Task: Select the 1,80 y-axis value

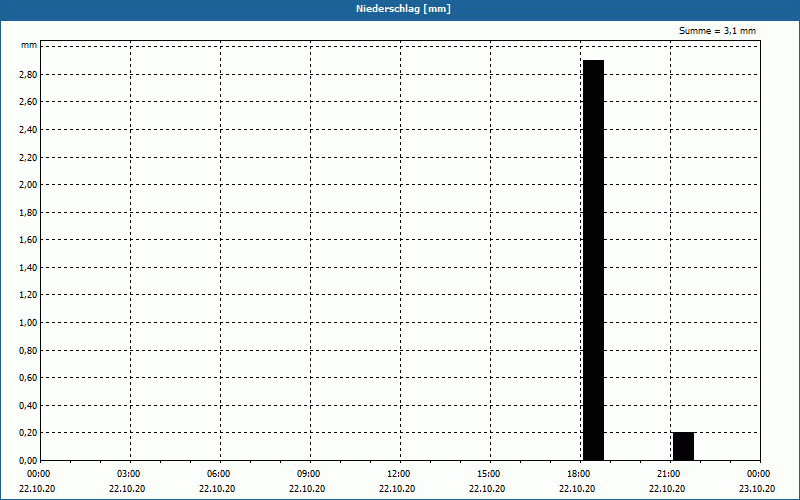Action: click(28, 212)
